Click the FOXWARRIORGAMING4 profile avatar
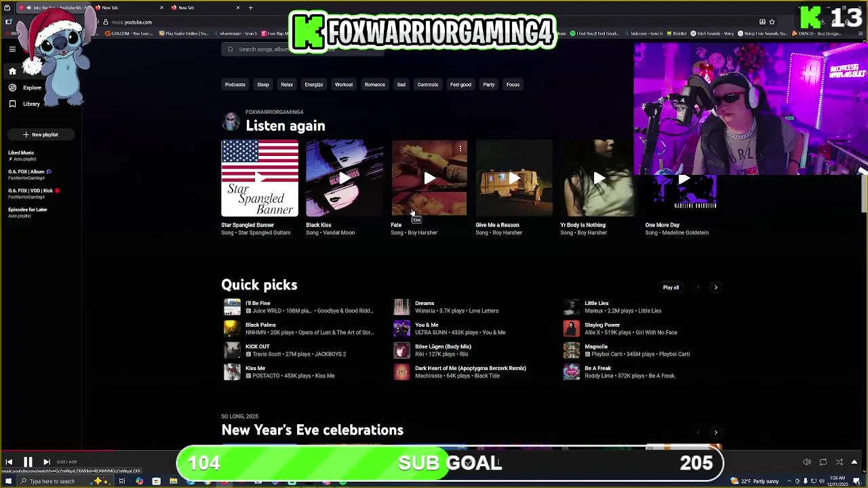868x488 pixels. (x=231, y=122)
